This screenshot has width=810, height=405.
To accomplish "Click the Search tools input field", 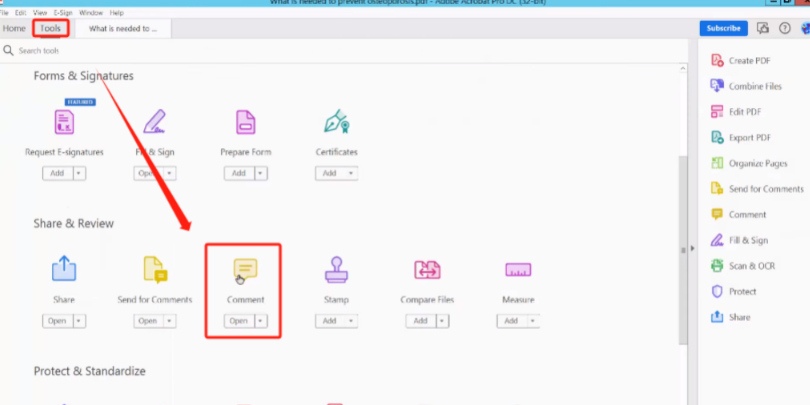I will (x=346, y=51).
